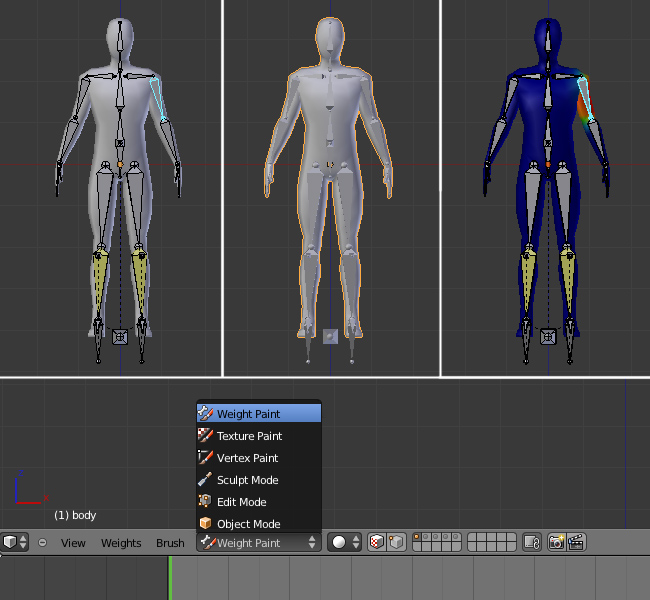650x600 pixels.
Task: Enable the fifth layer button in top row
Action: point(456,537)
